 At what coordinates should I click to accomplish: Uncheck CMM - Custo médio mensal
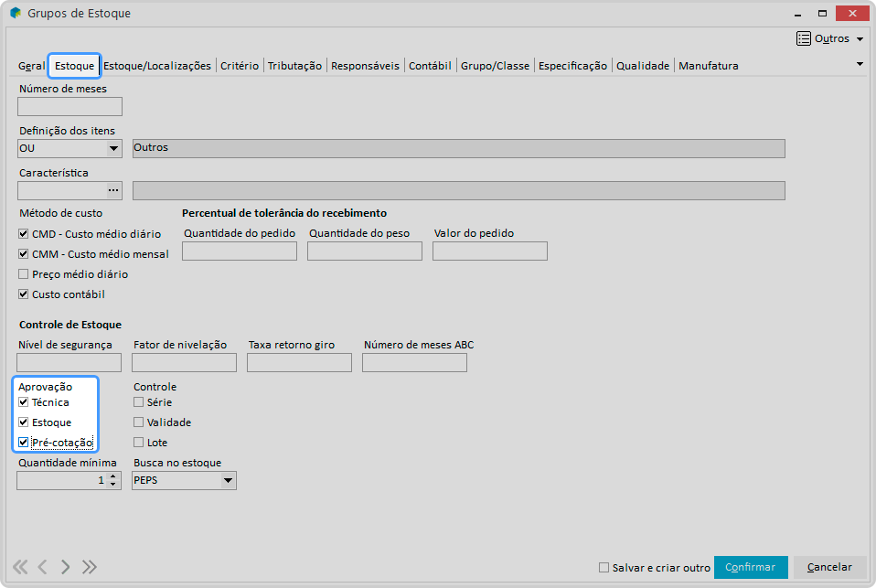24,253
